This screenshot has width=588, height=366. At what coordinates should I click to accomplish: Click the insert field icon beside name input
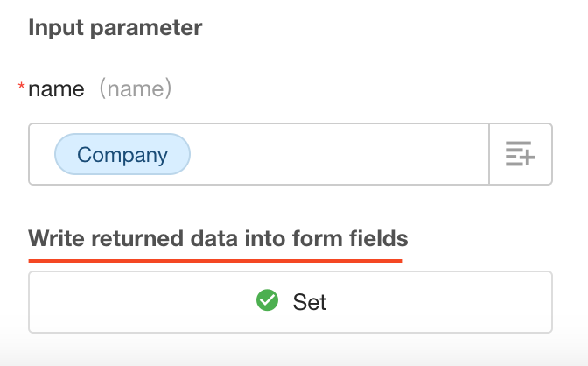(521, 155)
